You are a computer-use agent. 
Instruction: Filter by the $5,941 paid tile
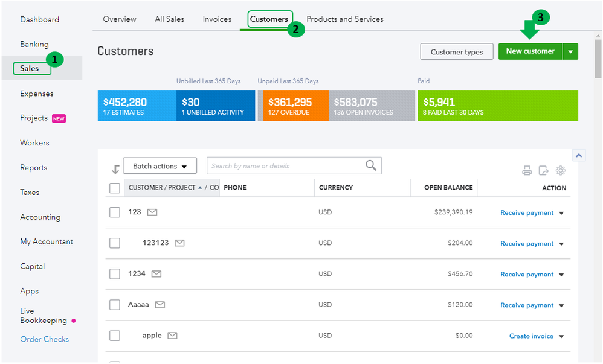pos(498,105)
